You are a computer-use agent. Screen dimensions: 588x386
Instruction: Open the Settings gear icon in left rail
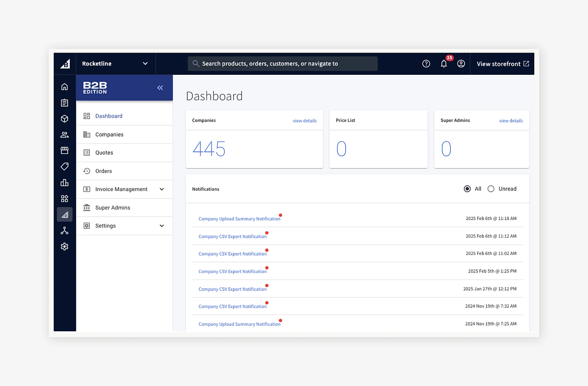point(64,246)
